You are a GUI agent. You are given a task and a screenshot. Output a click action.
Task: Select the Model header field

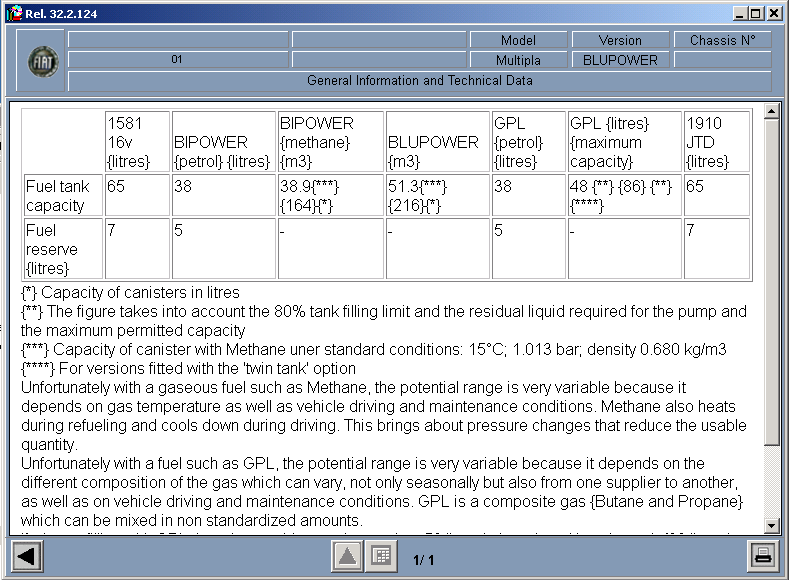tap(518, 40)
